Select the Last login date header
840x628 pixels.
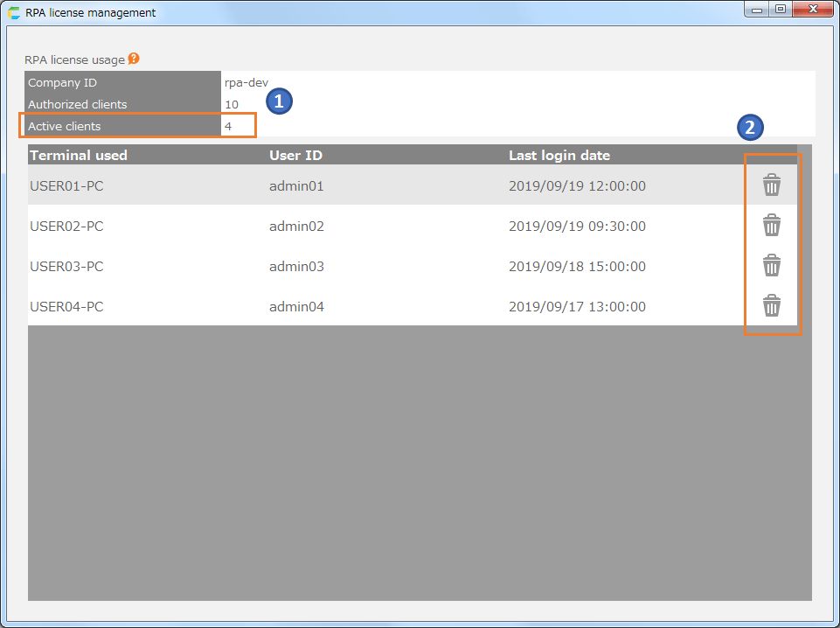point(559,155)
